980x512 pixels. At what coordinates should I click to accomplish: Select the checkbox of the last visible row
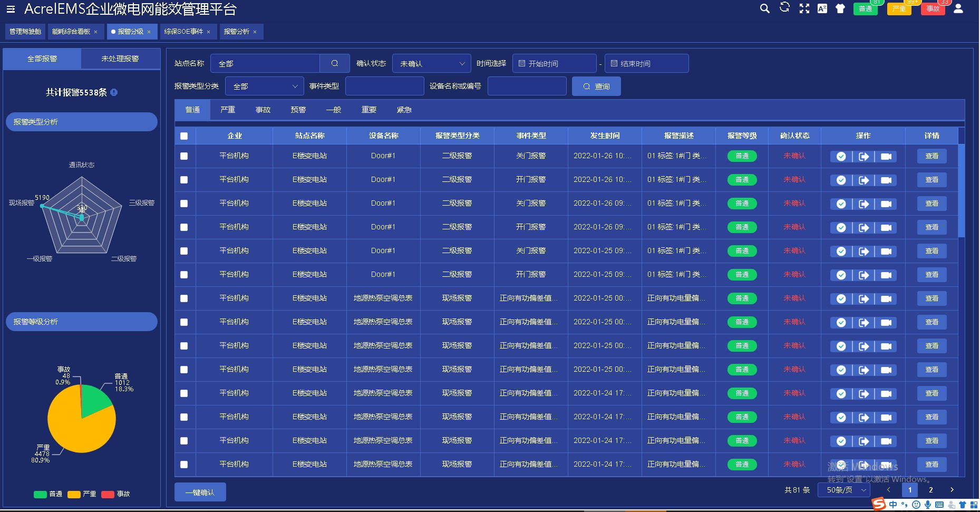point(184,465)
